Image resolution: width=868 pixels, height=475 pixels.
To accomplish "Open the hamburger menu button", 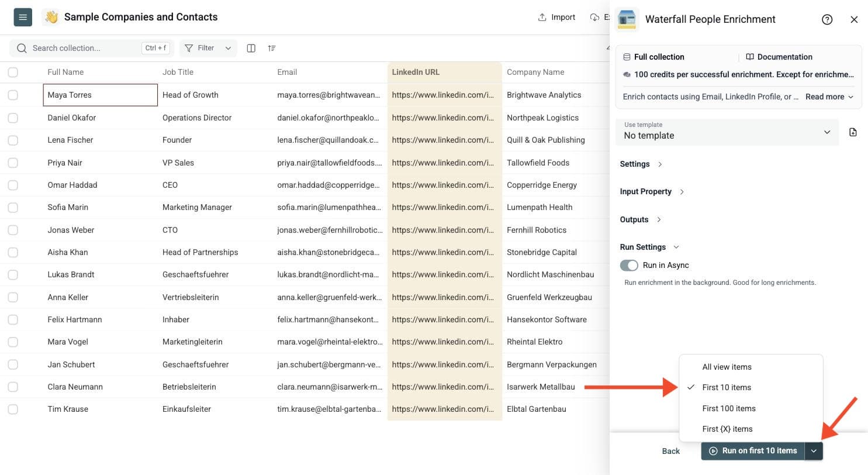I will 23,17.
